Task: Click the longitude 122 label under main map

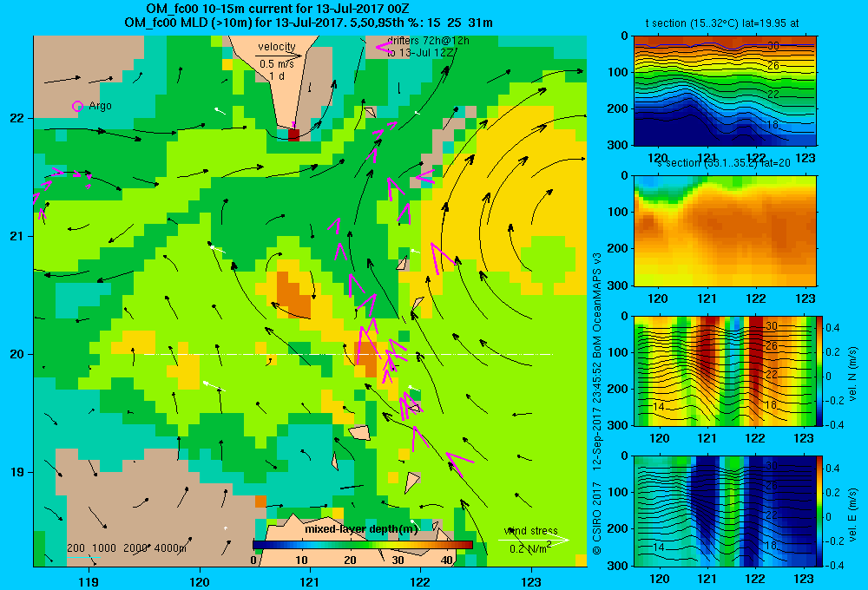Action: point(421,581)
